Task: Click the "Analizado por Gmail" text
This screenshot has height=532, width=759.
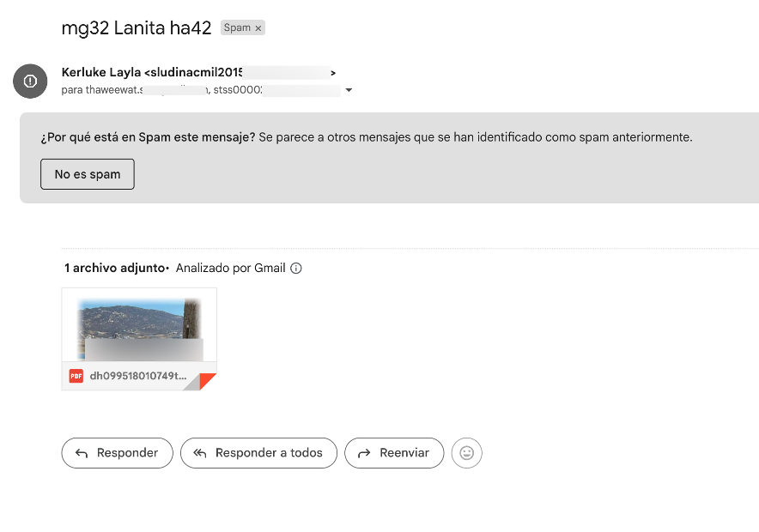Action: pos(230,269)
